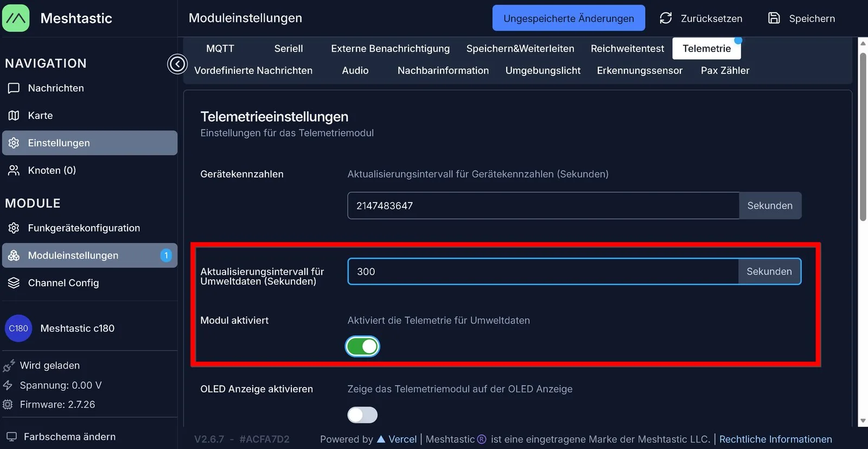
Task: Open the Reichweitentest tab
Action: coord(627,48)
